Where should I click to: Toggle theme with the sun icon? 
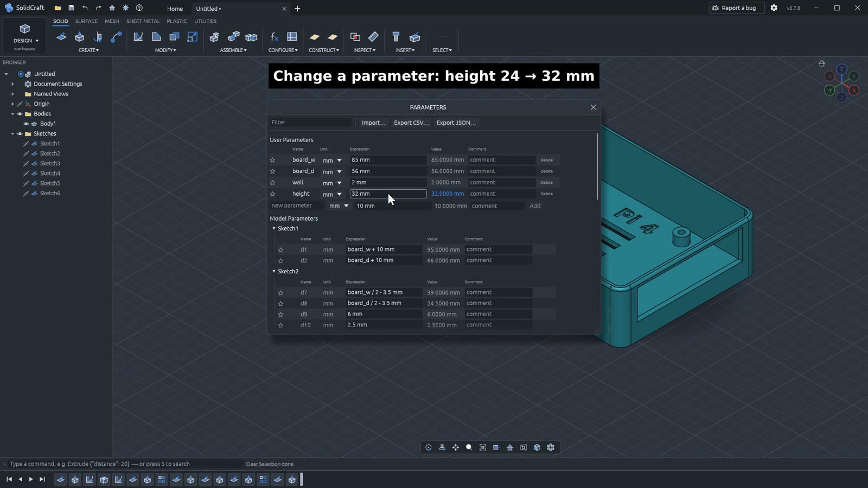[x=125, y=8]
